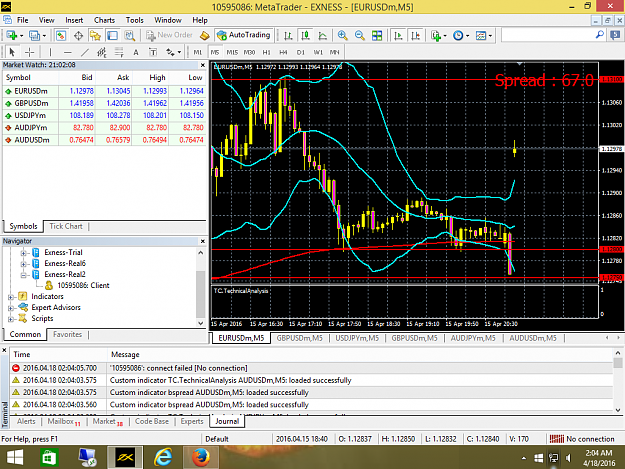Expand the Expert Advisors tree node

11,308
